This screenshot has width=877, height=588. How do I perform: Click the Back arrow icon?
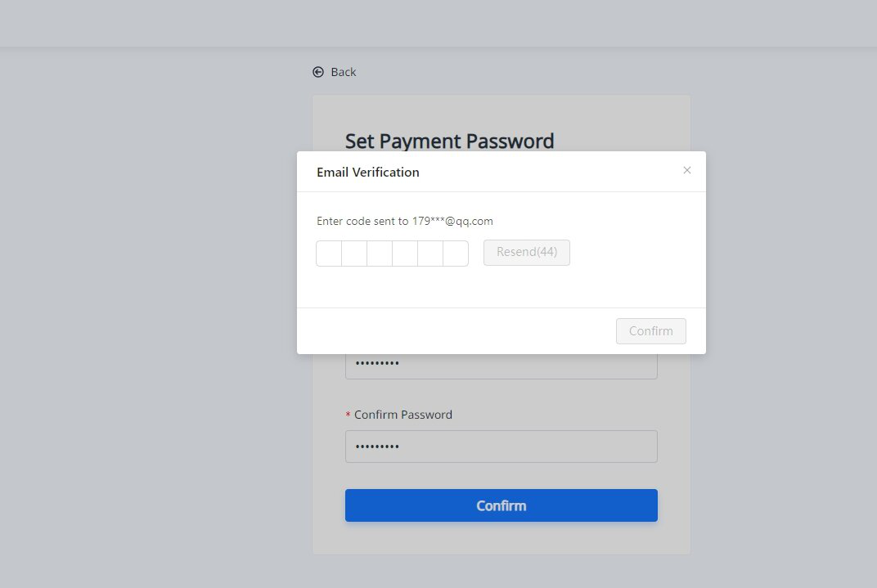click(x=318, y=72)
